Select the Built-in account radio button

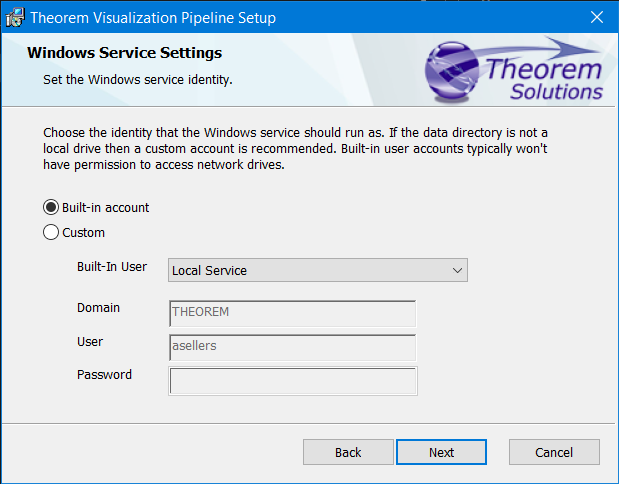(51, 208)
